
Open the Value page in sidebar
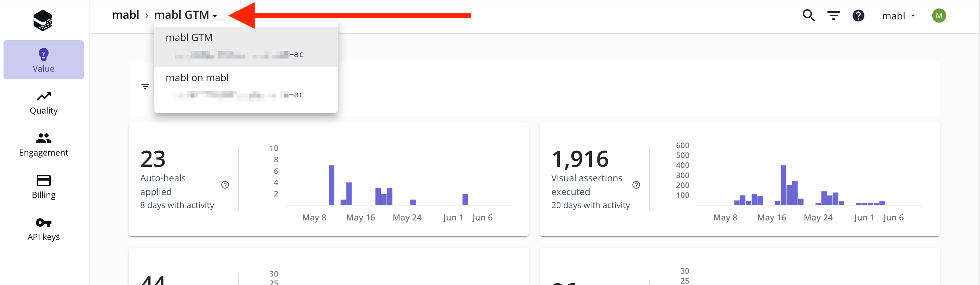click(x=44, y=60)
